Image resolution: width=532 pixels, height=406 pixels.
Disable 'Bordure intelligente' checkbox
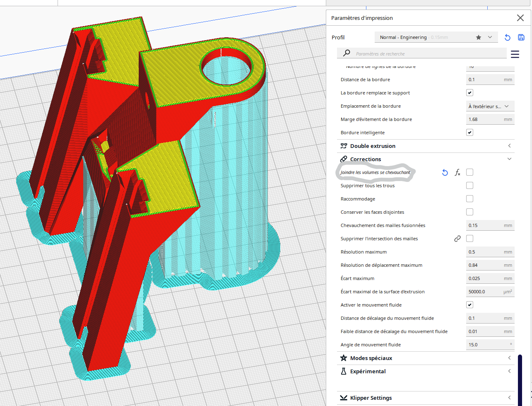coord(469,133)
